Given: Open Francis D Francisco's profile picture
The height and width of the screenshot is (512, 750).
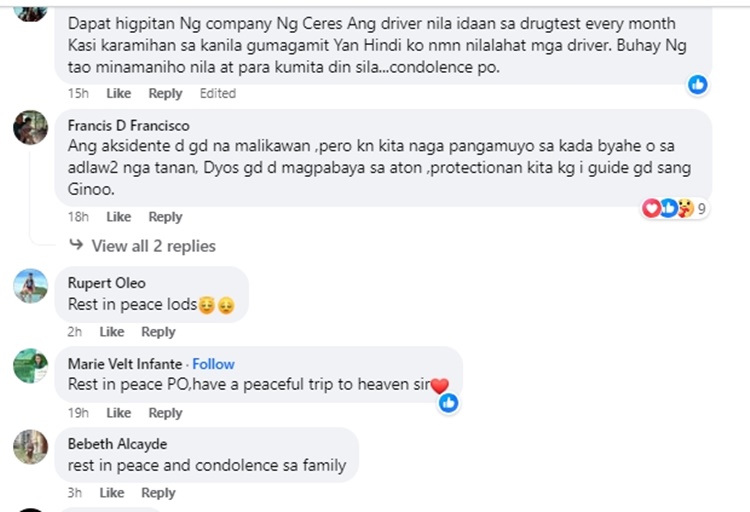Looking at the screenshot, I should point(31,128).
